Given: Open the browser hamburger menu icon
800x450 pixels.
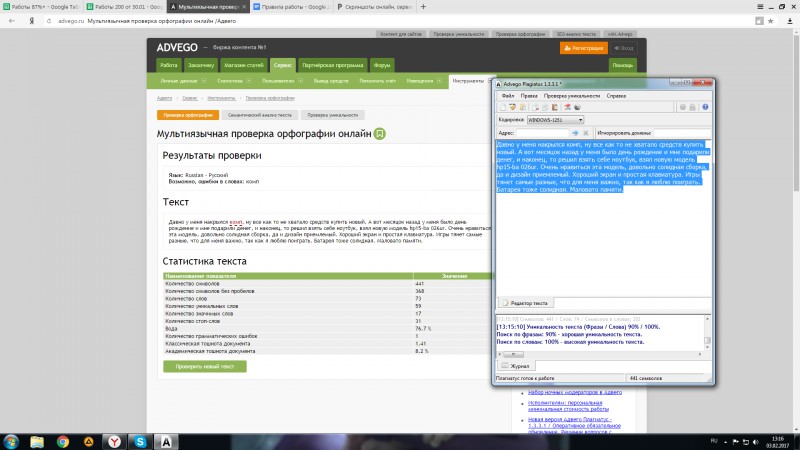Looking at the screenshot, I should [x=760, y=7].
